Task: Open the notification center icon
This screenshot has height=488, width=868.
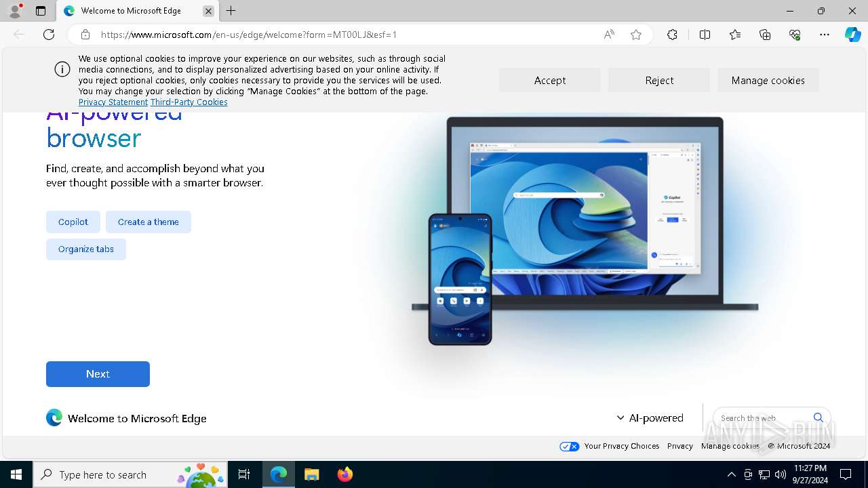Action: pyautogui.click(x=846, y=474)
